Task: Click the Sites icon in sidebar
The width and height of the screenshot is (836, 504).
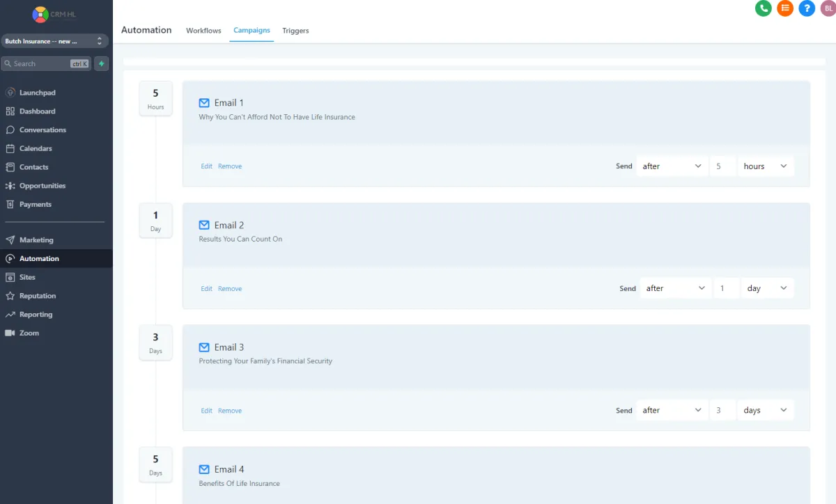Action: click(x=10, y=277)
